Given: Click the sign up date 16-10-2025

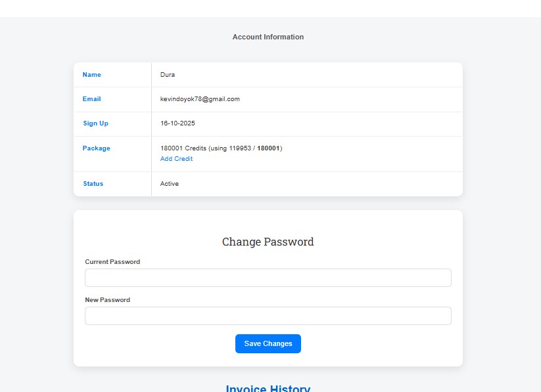Looking at the screenshot, I should tap(177, 123).
